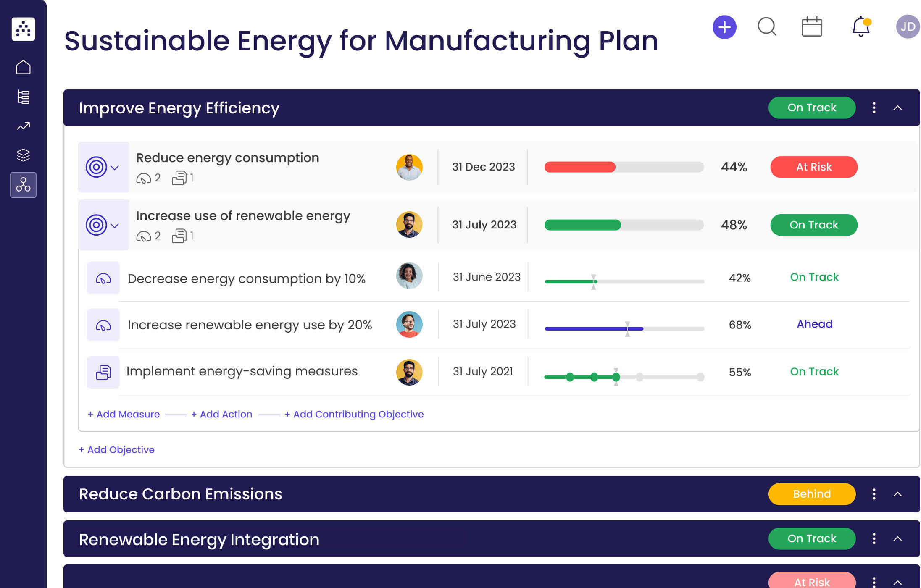This screenshot has height=588, width=921.
Task: Click the purple plus icon in the top bar
Action: [724, 27]
